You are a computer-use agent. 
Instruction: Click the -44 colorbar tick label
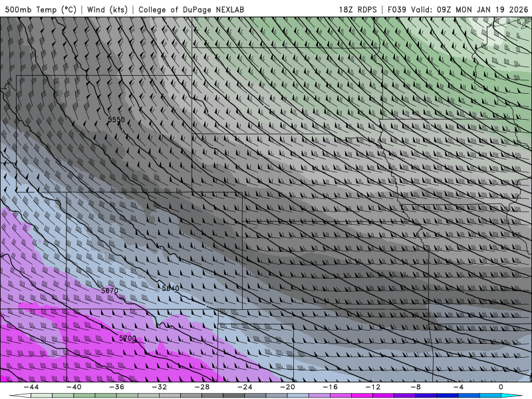coord(31,387)
